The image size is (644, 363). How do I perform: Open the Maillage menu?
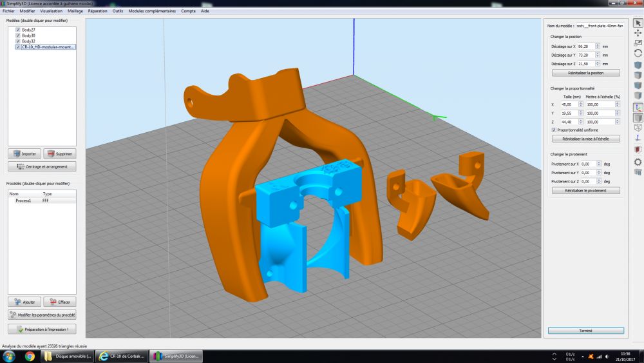click(75, 11)
